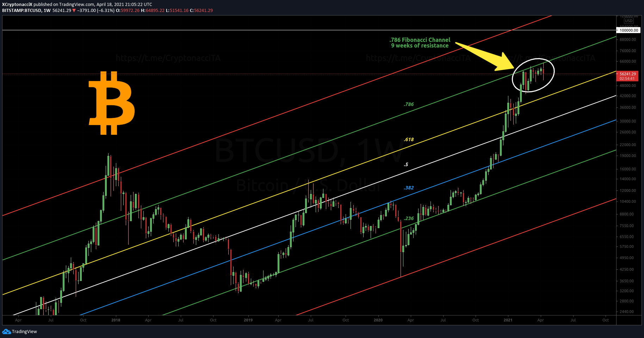The height and width of the screenshot is (338, 644).
Task: Click 10400.00 on the price axis
Action: point(628,201)
